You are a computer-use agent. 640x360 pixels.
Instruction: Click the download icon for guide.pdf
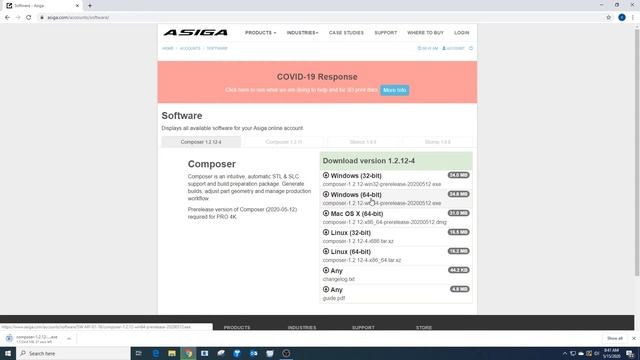[326, 289]
